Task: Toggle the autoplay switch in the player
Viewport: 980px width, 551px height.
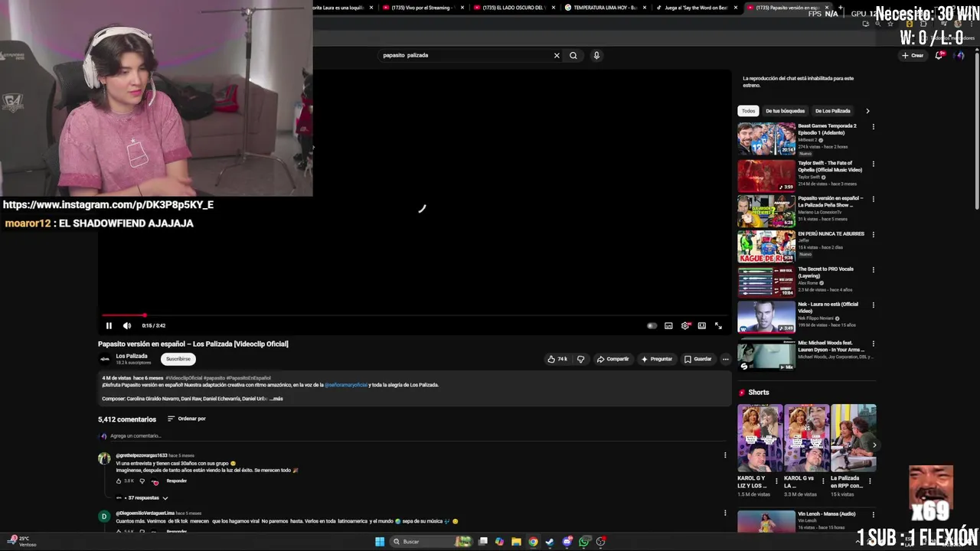Action: coord(652,326)
